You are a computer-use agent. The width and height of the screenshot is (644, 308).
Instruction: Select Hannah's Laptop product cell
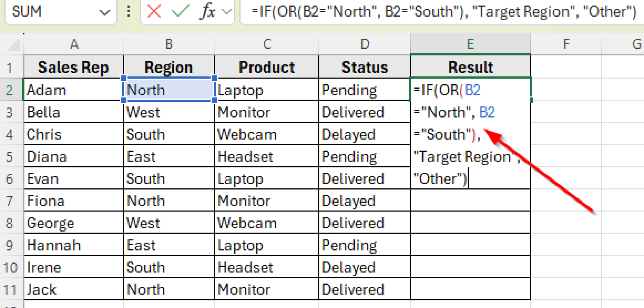pyautogui.click(x=266, y=245)
